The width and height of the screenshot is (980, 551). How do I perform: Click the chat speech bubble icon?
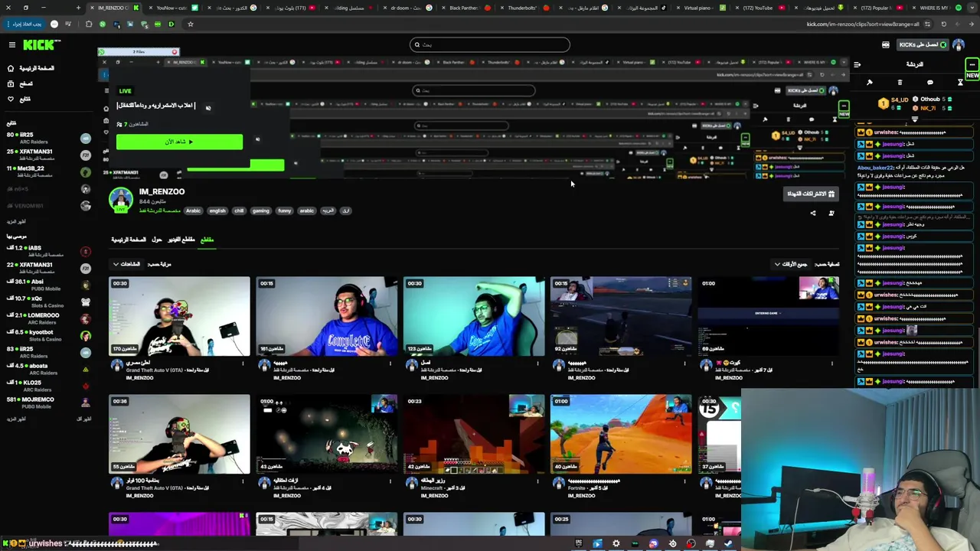click(x=930, y=82)
